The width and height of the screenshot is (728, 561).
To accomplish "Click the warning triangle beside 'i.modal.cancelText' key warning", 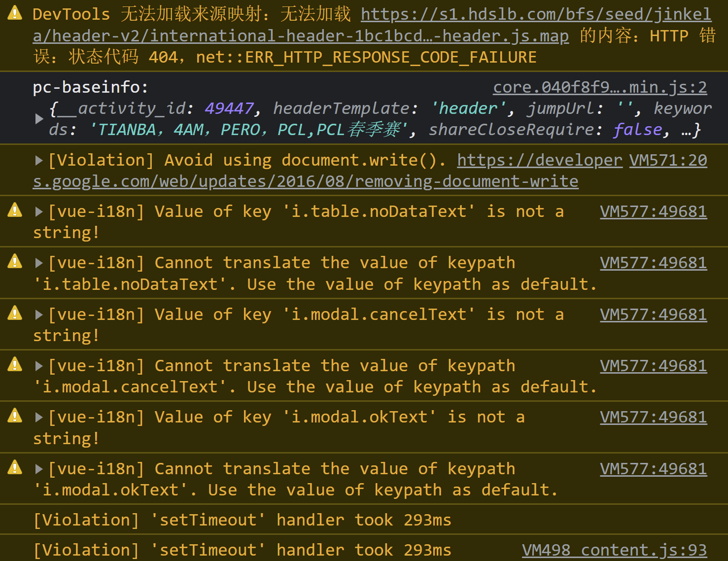I will point(14,313).
